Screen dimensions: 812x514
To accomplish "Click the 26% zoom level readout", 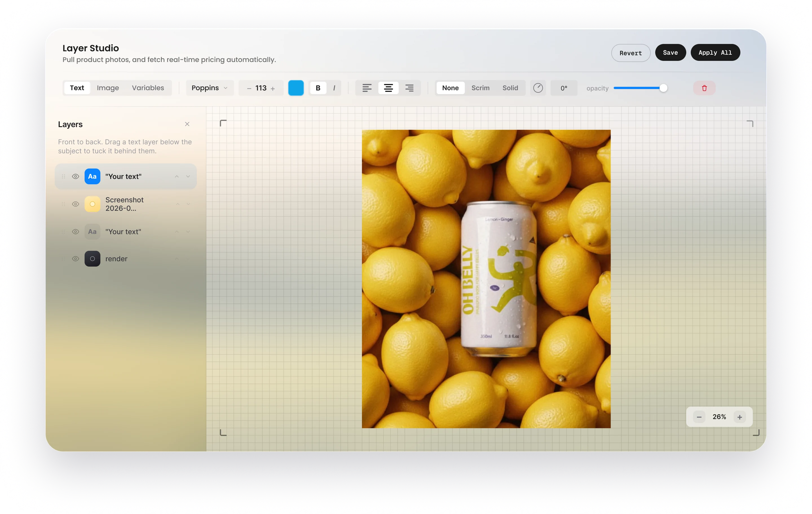I will pyautogui.click(x=719, y=417).
